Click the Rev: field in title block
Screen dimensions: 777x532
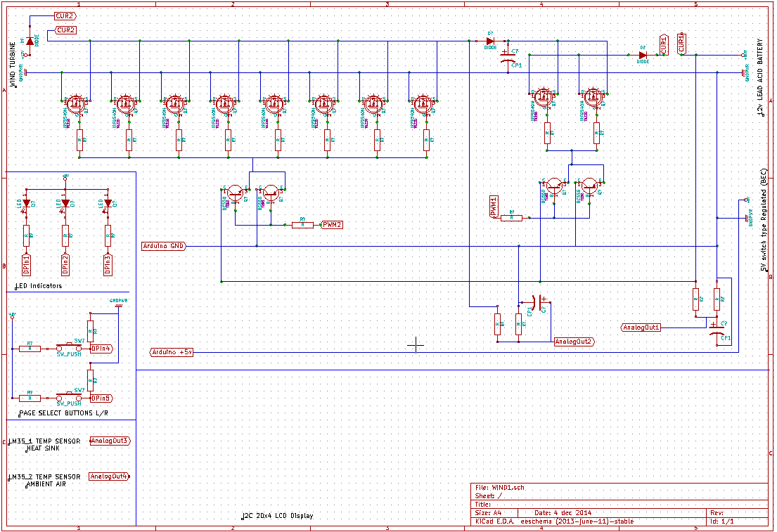pyautogui.click(x=717, y=513)
